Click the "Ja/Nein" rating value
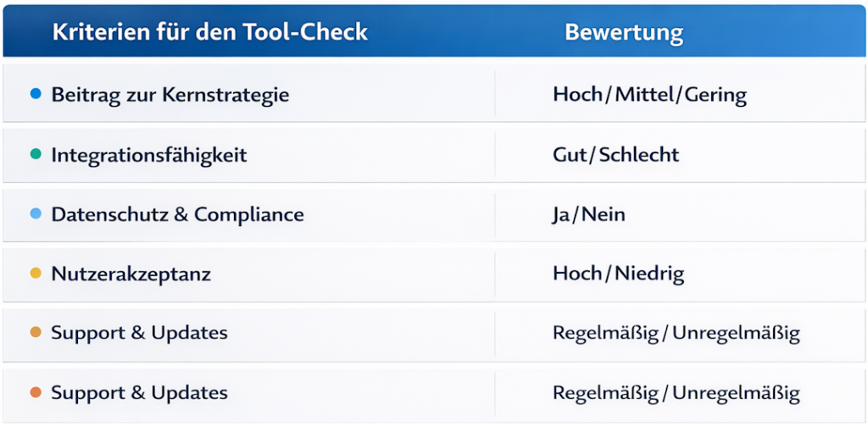 pyautogui.click(x=588, y=215)
